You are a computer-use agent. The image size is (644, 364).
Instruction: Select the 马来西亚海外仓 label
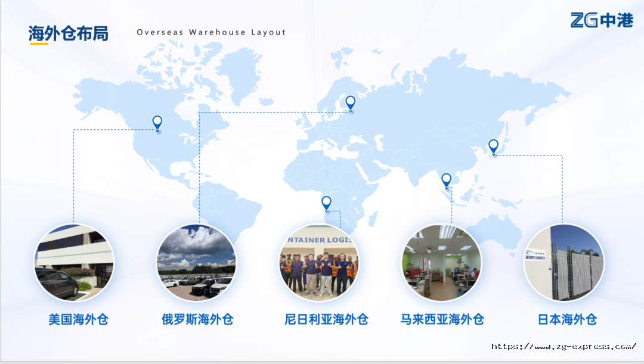pos(442,319)
